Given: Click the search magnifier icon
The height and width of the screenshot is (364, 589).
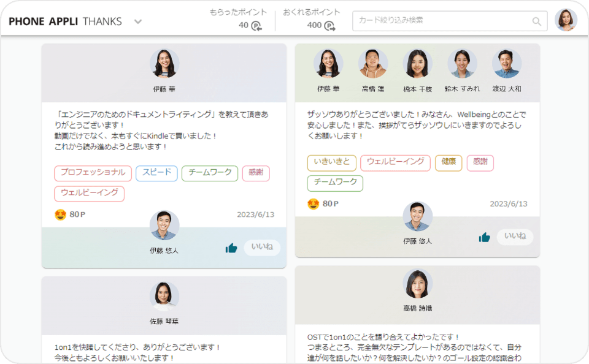Looking at the screenshot, I should tap(536, 21).
